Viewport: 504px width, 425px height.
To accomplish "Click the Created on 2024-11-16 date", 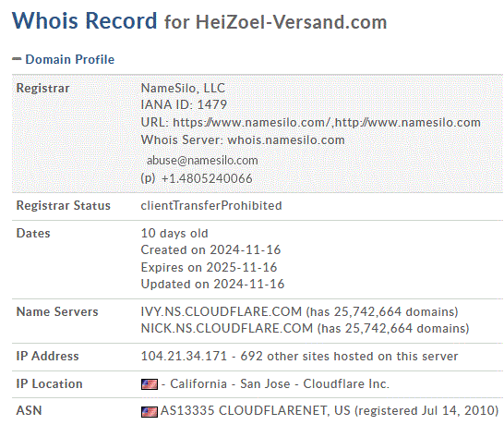I will (210, 250).
